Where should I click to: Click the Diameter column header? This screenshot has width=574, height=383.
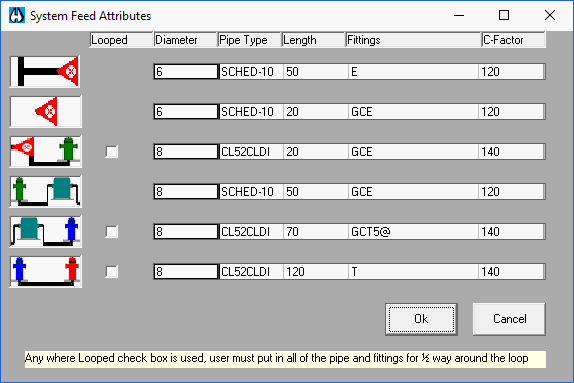pos(186,40)
